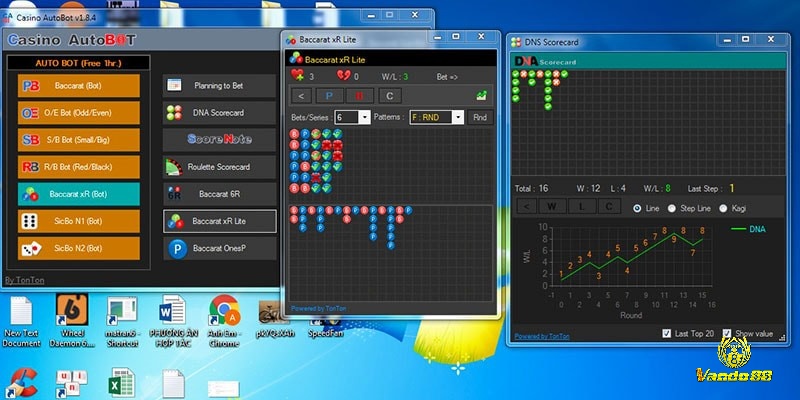Screen dimensions: 800x400
Task: Launch the R/B Bot (Red/Black)
Action: [79, 167]
